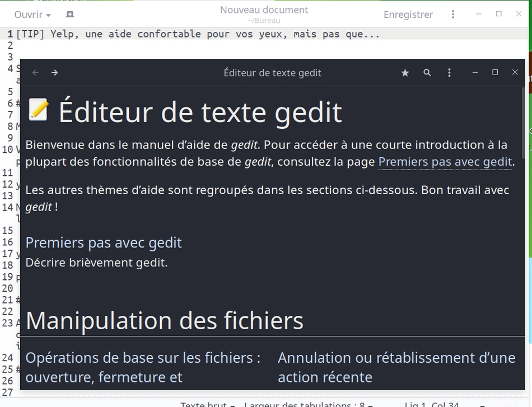The width and height of the screenshot is (532, 407).
Task: Bookmark this help page with star icon
Action: click(405, 73)
